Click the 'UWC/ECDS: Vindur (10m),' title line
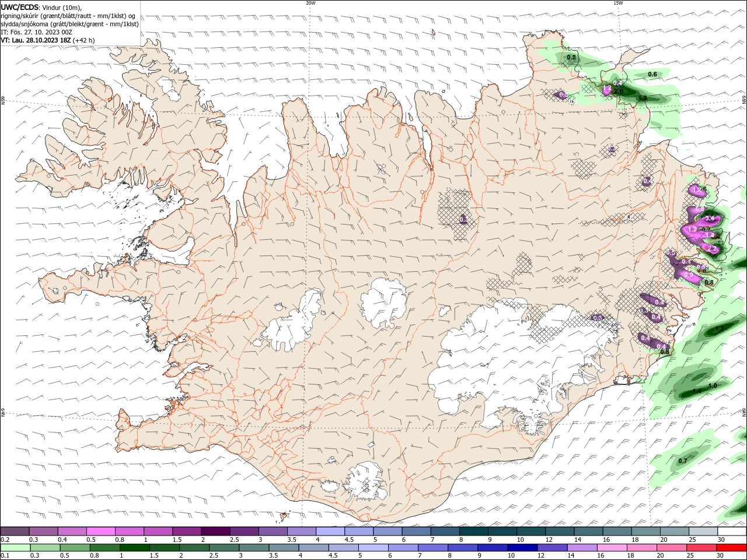Screen dimensions: 747x560 41,7
